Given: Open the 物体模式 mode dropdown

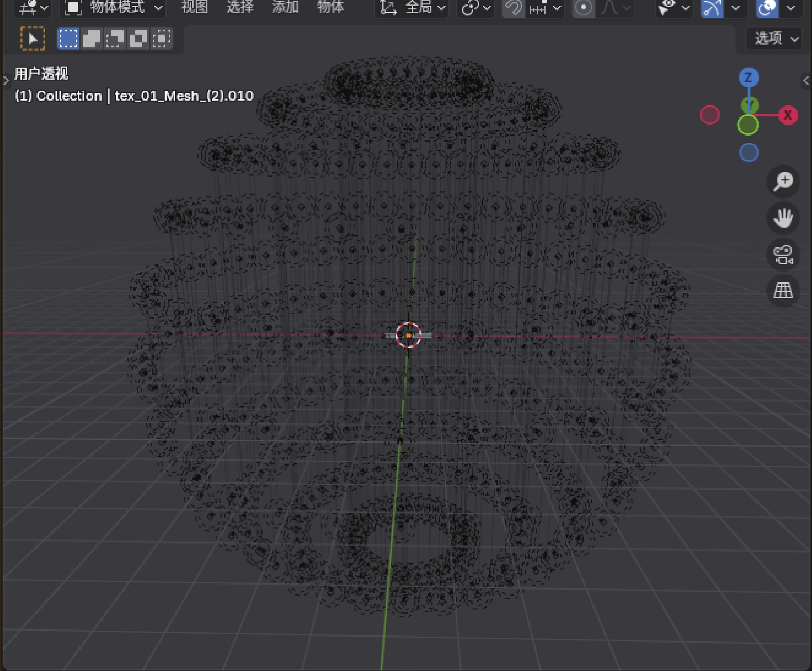Looking at the screenshot, I should [113, 8].
